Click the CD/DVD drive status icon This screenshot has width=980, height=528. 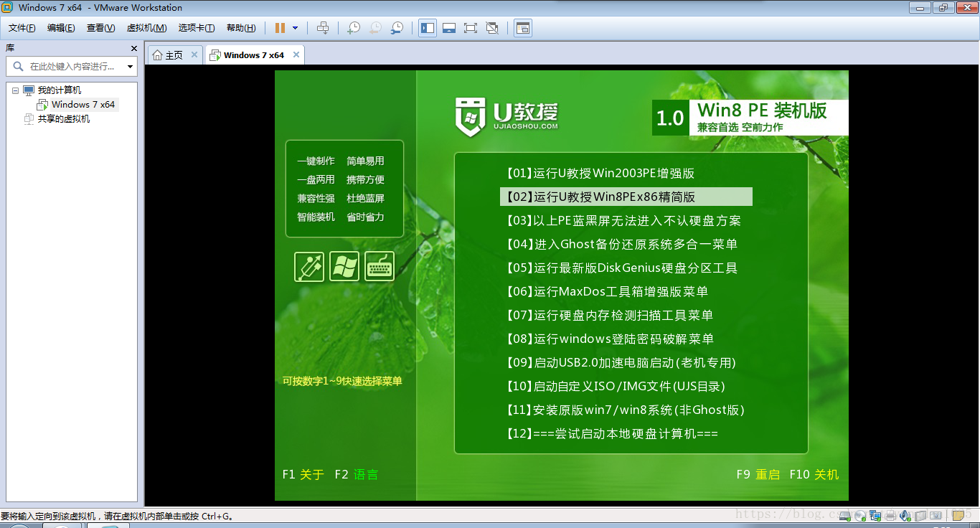point(860,515)
